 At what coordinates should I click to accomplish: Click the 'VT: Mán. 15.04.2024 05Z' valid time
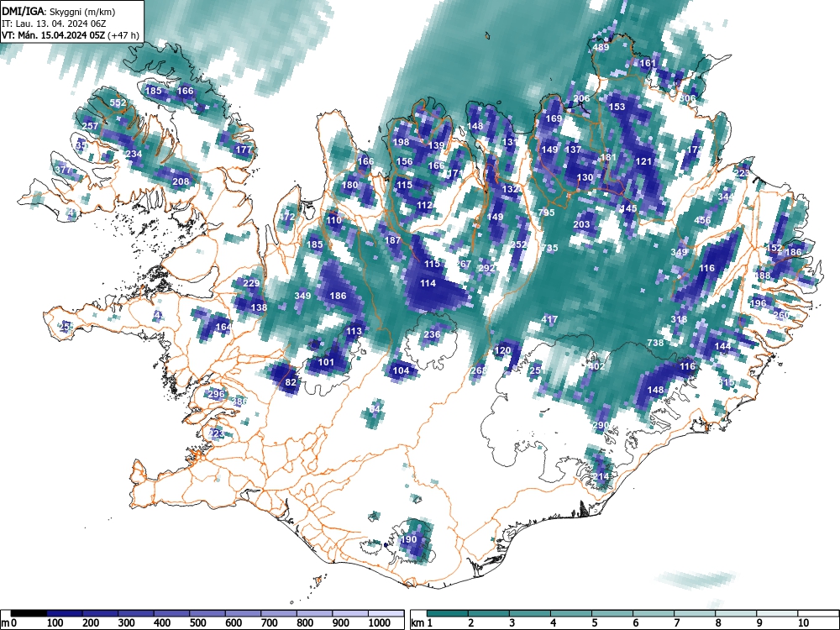tap(53, 35)
